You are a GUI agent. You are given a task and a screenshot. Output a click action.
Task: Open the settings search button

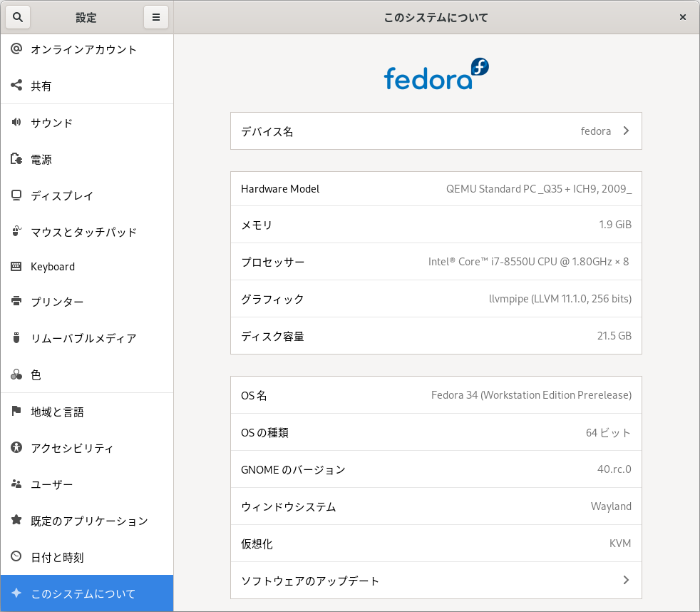18,17
